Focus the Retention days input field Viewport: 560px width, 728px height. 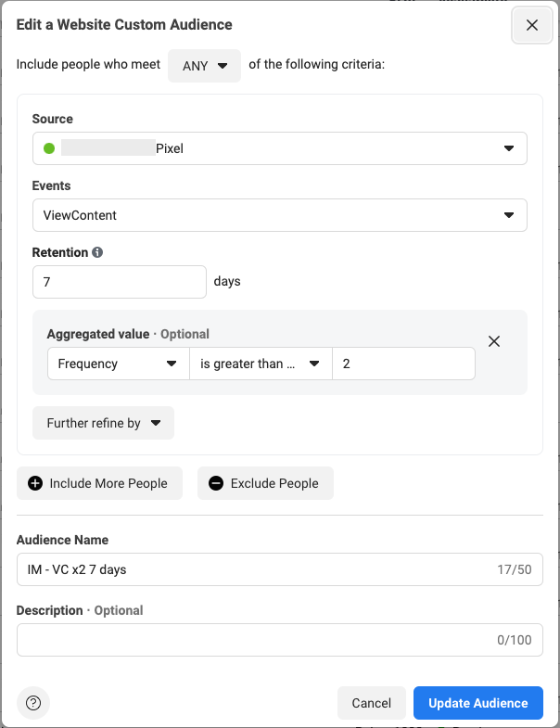(120, 282)
